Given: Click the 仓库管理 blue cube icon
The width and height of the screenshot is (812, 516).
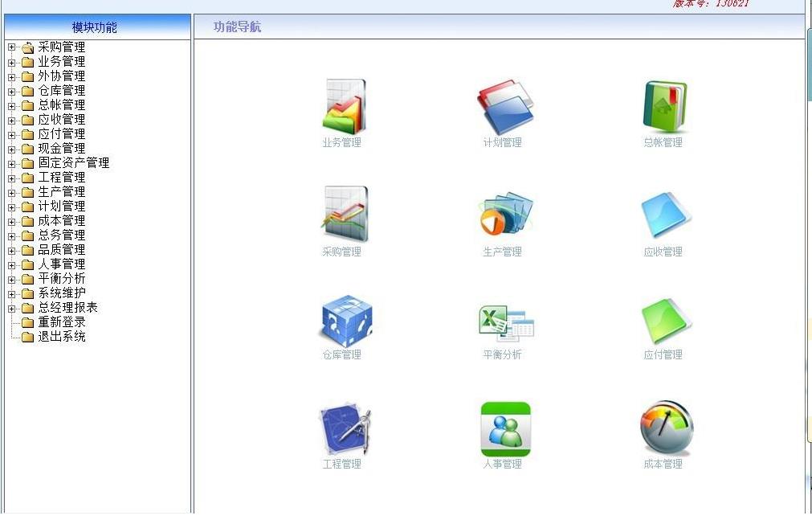Looking at the screenshot, I should pyautogui.click(x=345, y=321).
